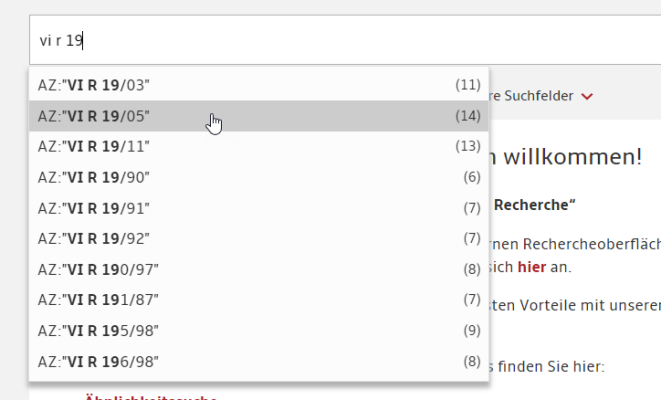The image size is (661, 400).
Task: Click the (11) hit count beside VI R 19/03
Action: click(x=468, y=85)
